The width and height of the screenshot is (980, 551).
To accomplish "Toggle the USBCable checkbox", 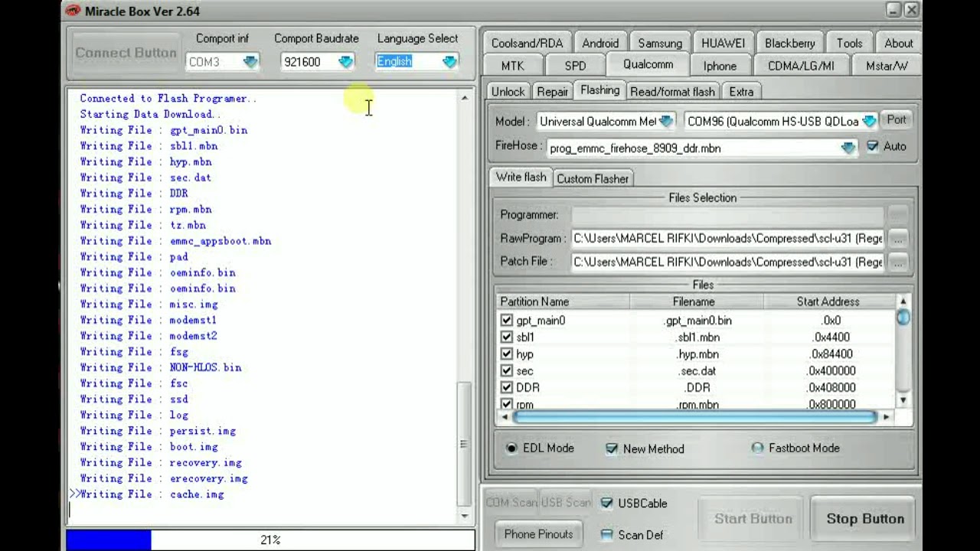I will [x=607, y=503].
